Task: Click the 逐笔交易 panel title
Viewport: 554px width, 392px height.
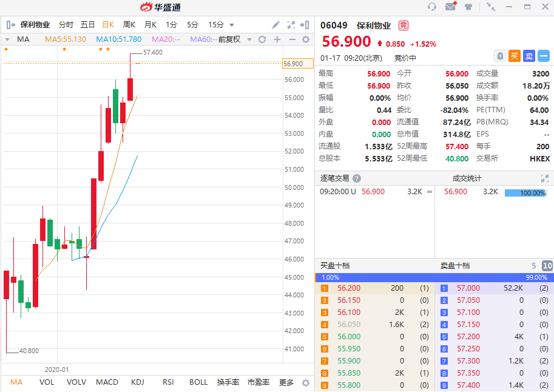Action: point(334,178)
